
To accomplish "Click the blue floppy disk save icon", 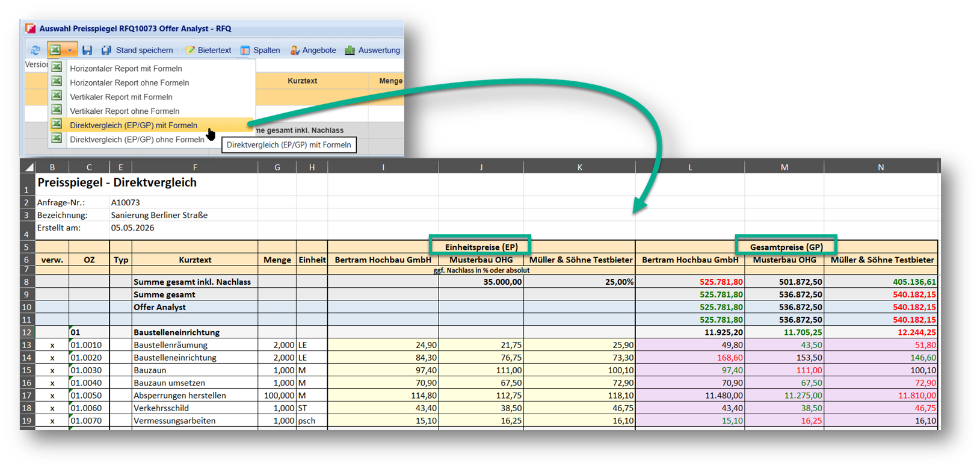I will click(x=87, y=50).
